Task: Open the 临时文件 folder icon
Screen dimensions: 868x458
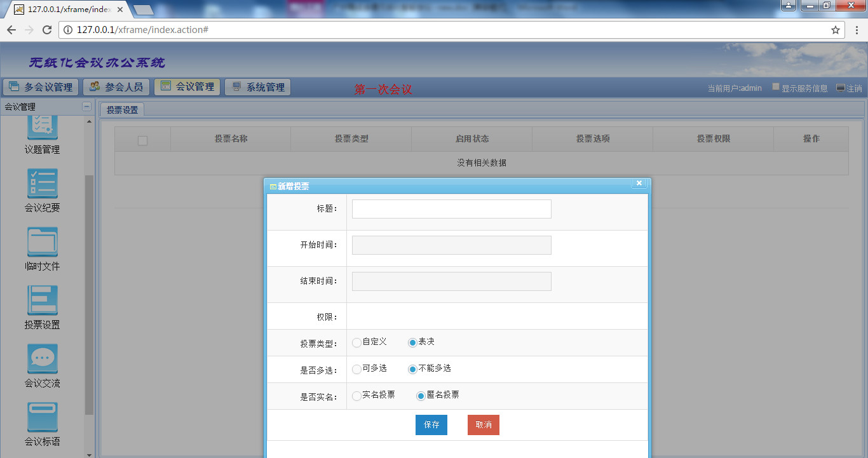Action: tap(43, 242)
